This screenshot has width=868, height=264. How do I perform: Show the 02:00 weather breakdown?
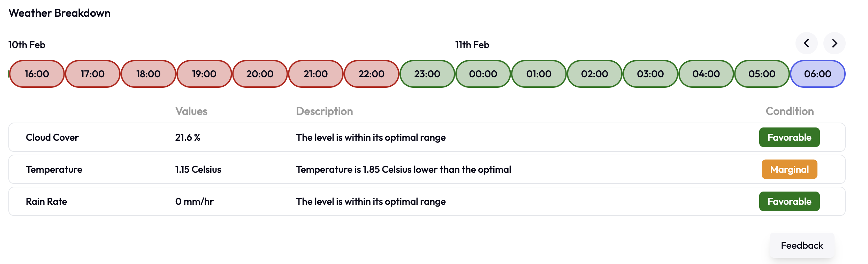pos(595,74)
